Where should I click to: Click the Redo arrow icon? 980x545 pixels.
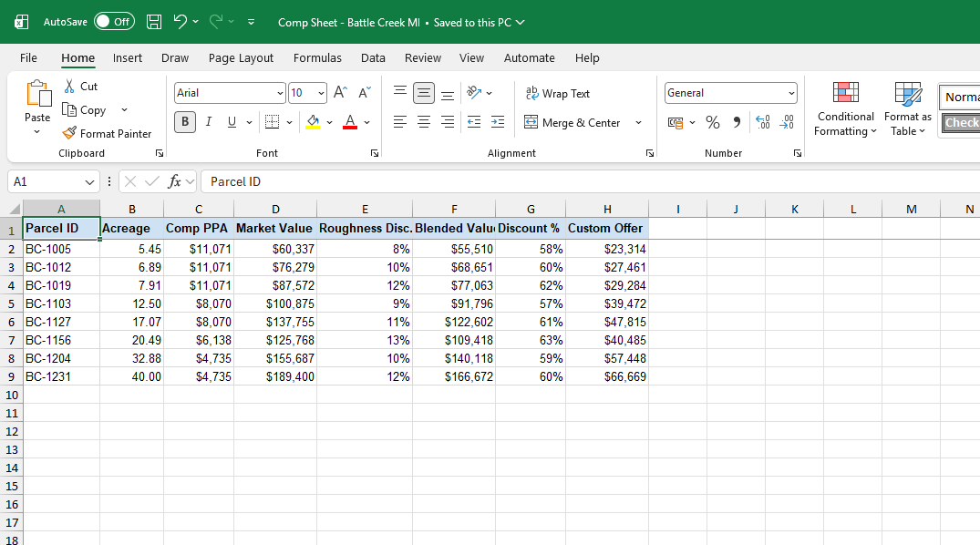click(x=216, y=22)
